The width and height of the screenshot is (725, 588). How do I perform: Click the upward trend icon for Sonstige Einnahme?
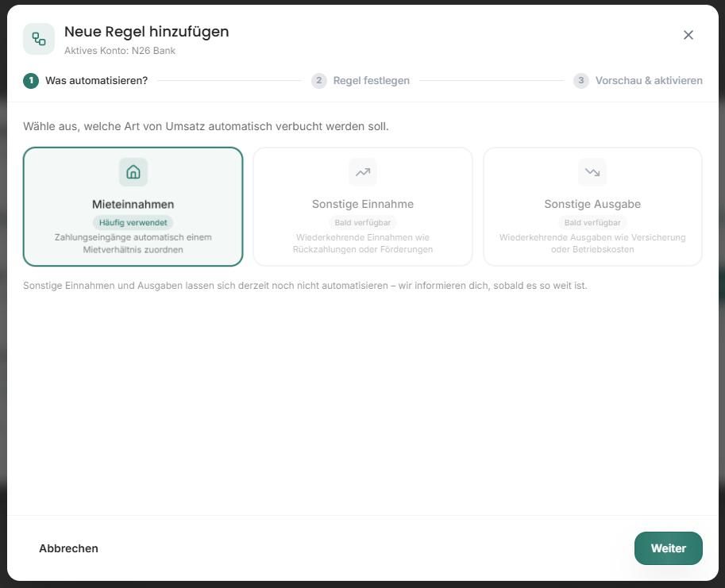(x=362, y=172)
